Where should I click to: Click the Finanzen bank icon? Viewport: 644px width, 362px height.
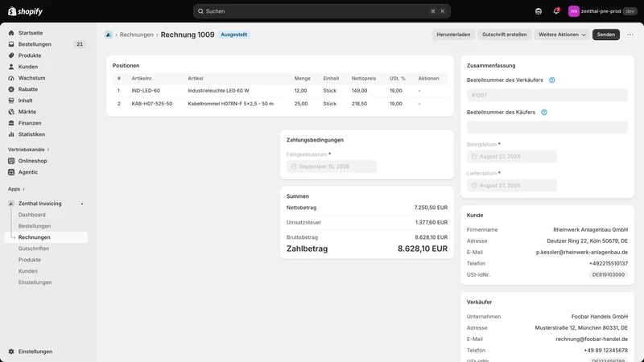(x=11, y=123)
